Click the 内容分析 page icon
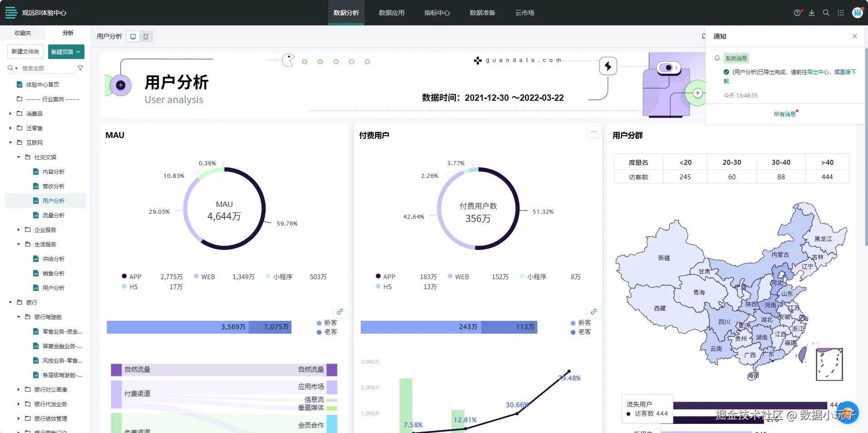The width and height of the screenshot is (868, 433). point(36,172)
